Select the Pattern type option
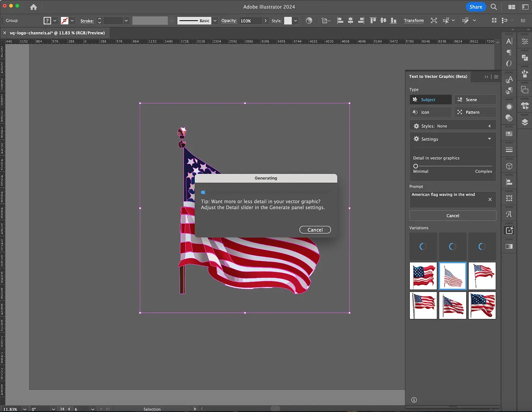This screenshot has width=532, height=412. (x=475, y=112)
